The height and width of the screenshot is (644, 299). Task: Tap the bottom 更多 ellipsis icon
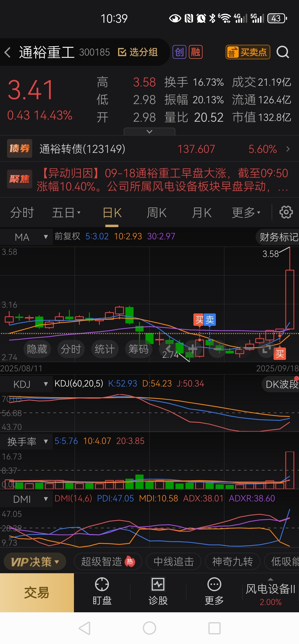(x=214, y=584)
